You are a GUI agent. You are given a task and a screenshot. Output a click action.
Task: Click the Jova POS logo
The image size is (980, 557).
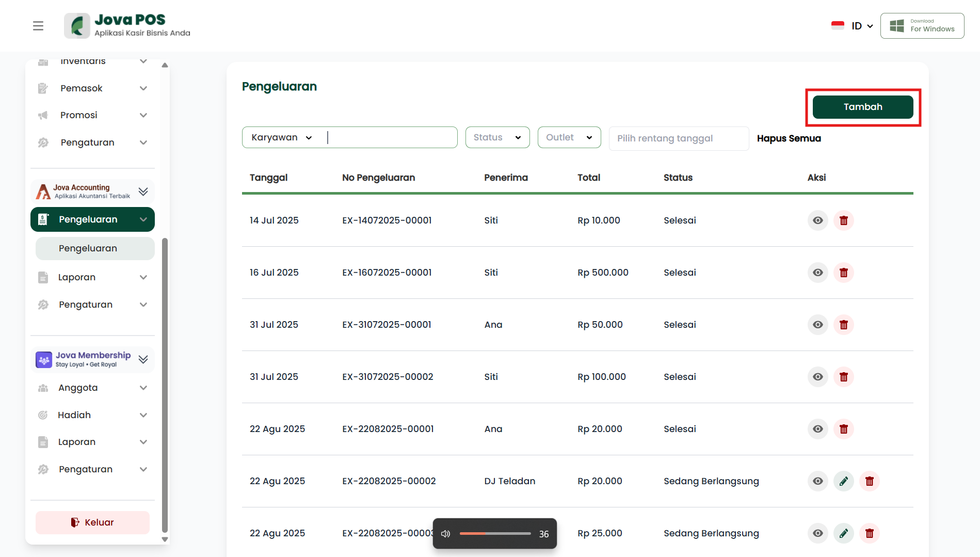tap(127, 26)
